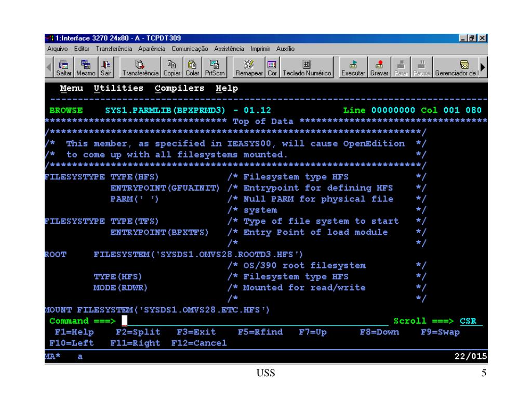This screenshot has width=532, height=399.
Task: Open Teclado Numérico toolbar button
Action: click(x=307, y=68)
